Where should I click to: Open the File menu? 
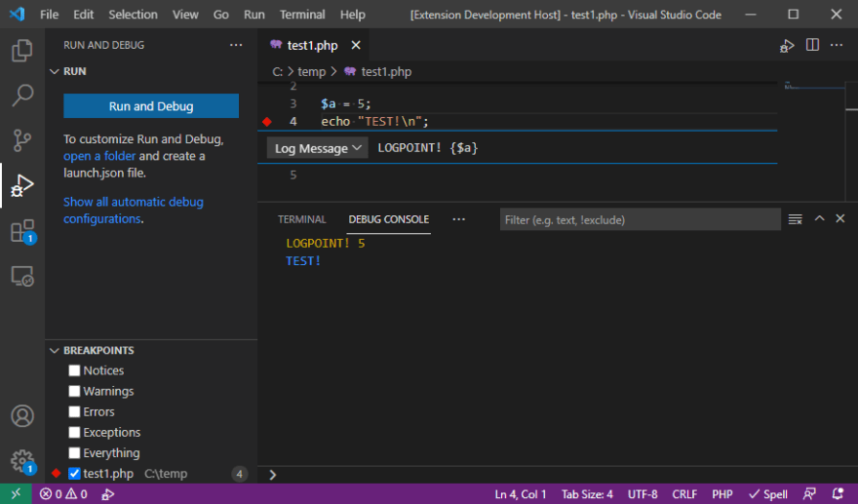[49, 15]
